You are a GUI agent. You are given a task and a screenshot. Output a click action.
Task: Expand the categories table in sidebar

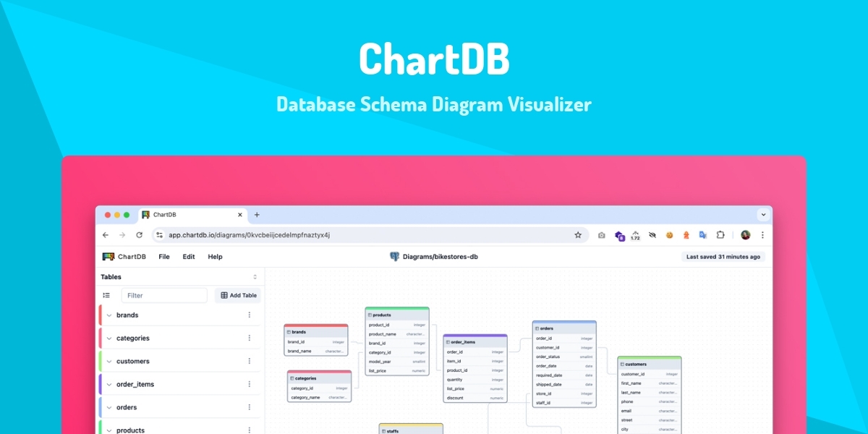(109, 338)
